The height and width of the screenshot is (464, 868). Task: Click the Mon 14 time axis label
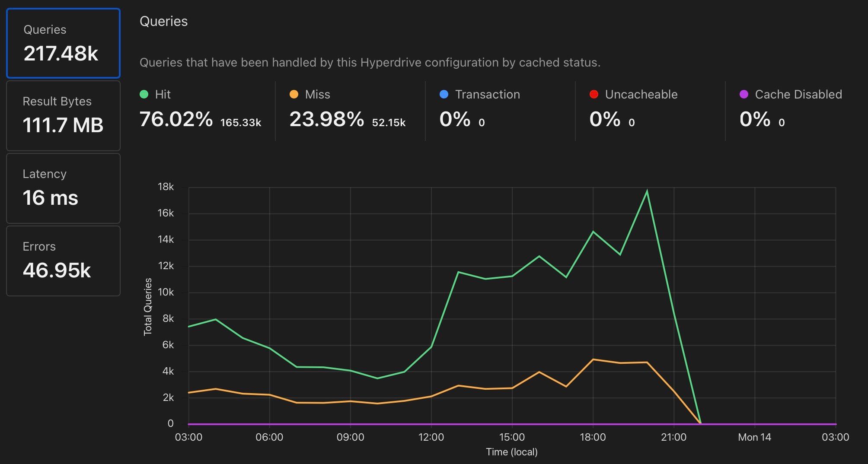pos(754,437)
